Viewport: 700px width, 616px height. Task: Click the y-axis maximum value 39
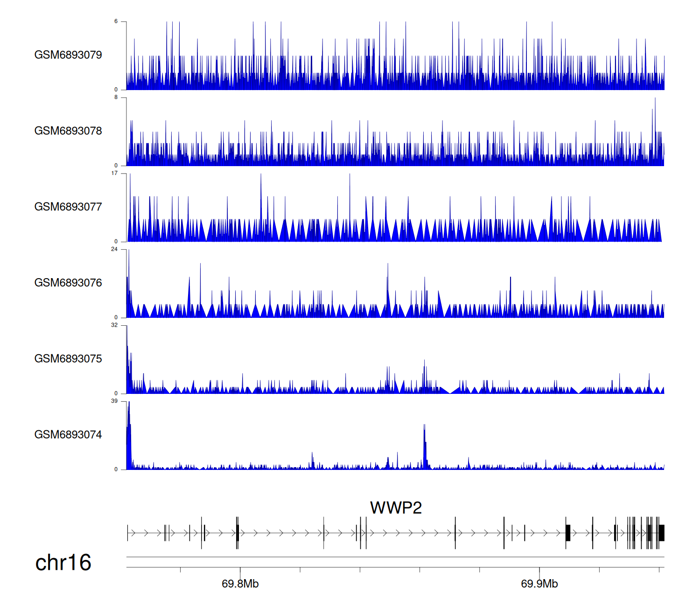(114, 401)
